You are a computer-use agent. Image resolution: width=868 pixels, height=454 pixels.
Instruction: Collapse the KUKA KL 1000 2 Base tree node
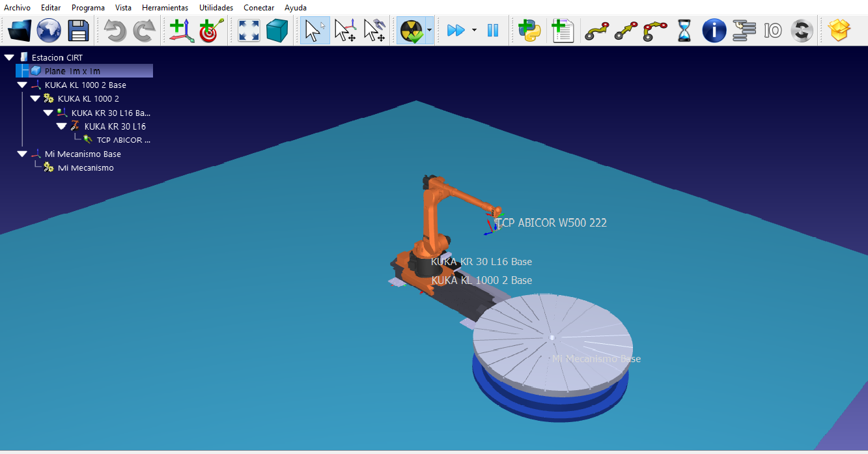pos(22,85)
